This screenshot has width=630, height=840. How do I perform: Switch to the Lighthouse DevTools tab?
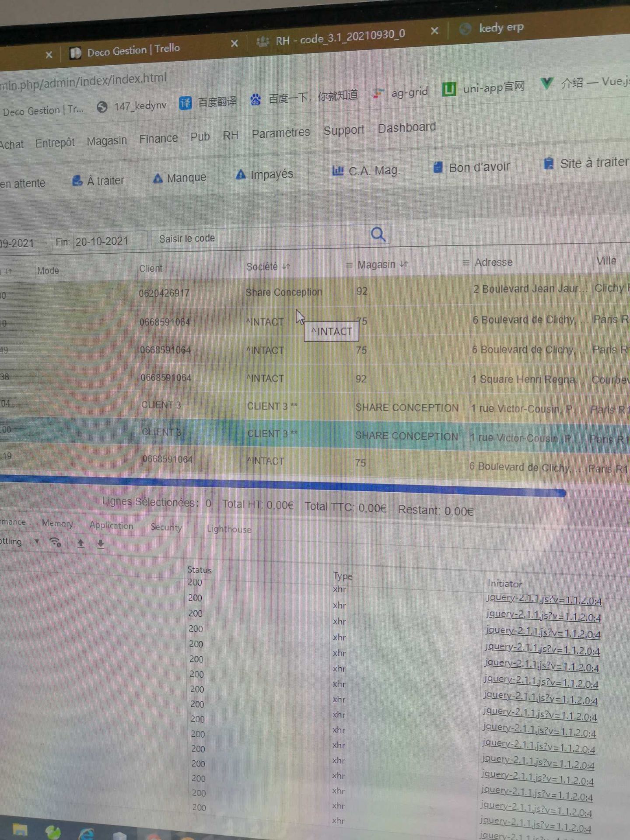(x=229, y=529)
